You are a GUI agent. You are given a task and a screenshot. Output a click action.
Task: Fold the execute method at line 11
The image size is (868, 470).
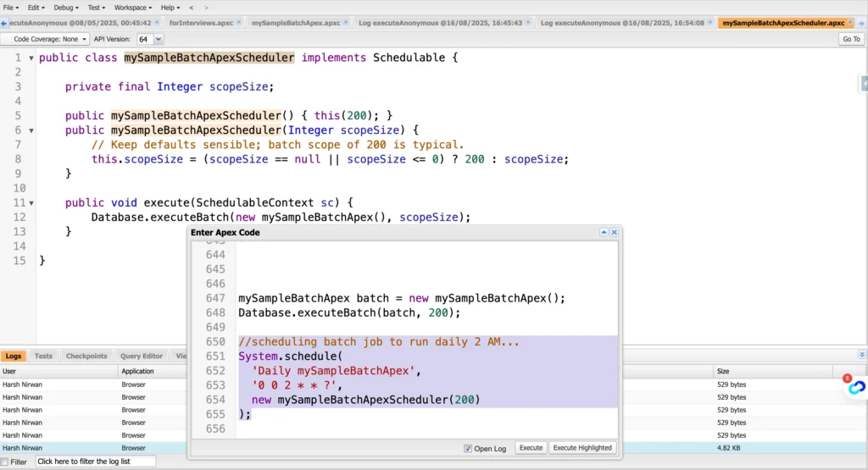click(x=31, y=203)
